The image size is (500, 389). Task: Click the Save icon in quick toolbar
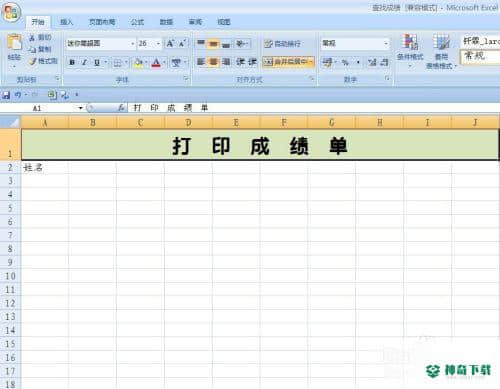click(6, 95)
